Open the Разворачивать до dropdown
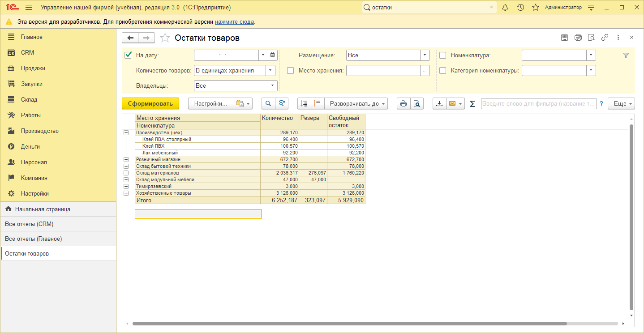Screen dimensions: 644x333 tap(356, 103)
